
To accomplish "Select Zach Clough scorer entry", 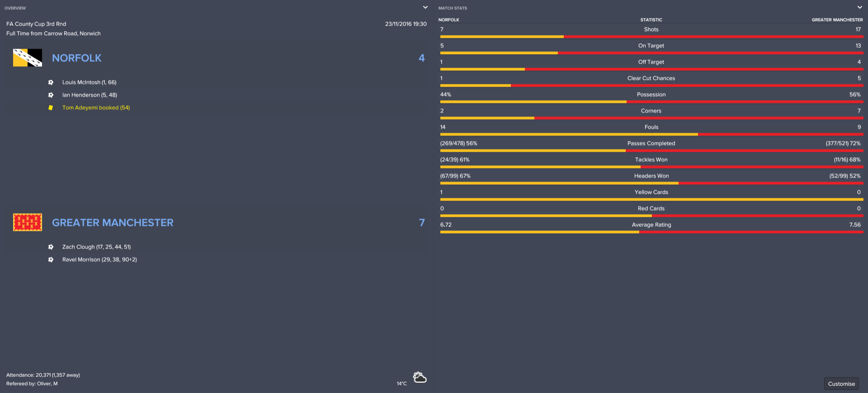I will point(96,247).
